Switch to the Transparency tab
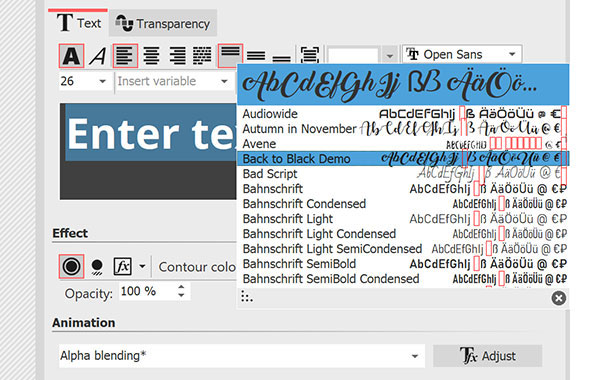Screen dimensions: 600x380 click(163, 23)
